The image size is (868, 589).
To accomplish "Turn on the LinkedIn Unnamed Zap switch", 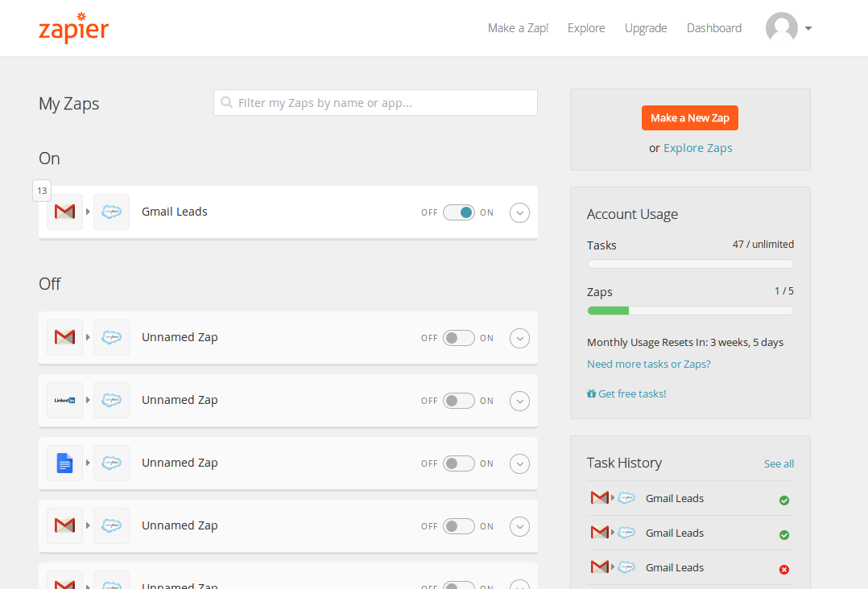I will point(458,401).
